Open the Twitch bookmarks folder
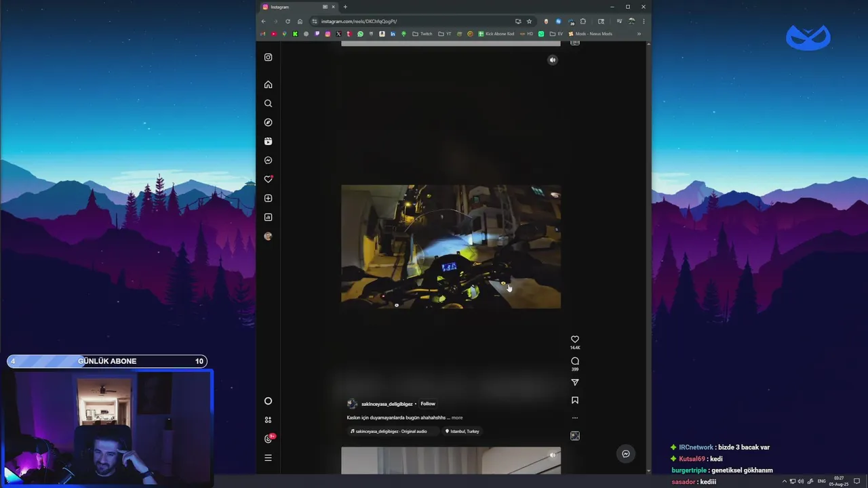Viewport: 868px width, 488px height. 422,34
